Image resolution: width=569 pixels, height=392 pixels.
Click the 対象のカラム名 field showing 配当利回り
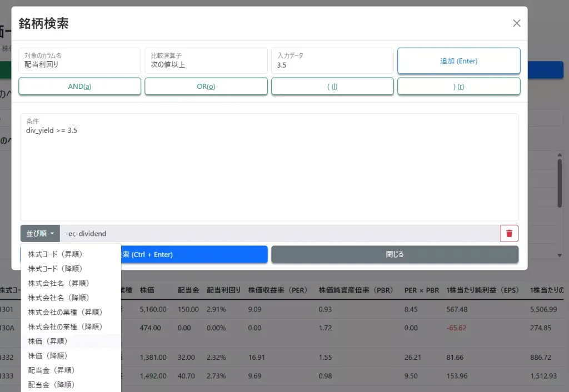(79, 61)
